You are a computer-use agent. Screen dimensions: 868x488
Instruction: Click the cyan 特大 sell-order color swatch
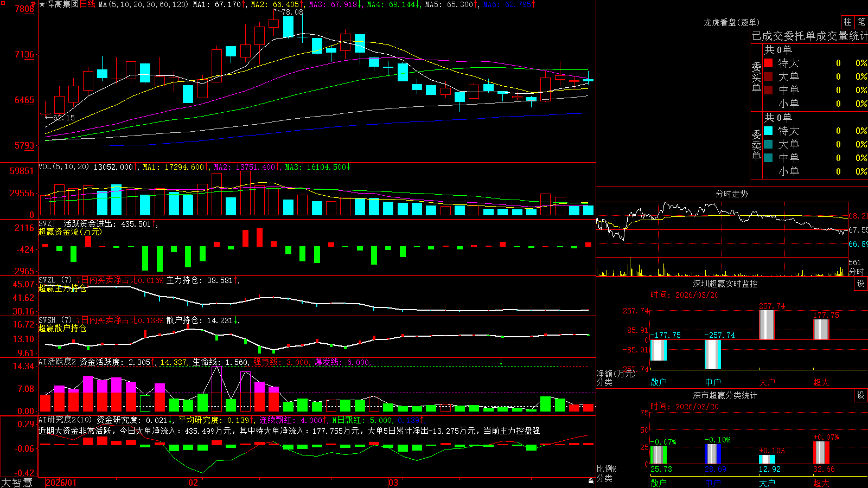768,131
